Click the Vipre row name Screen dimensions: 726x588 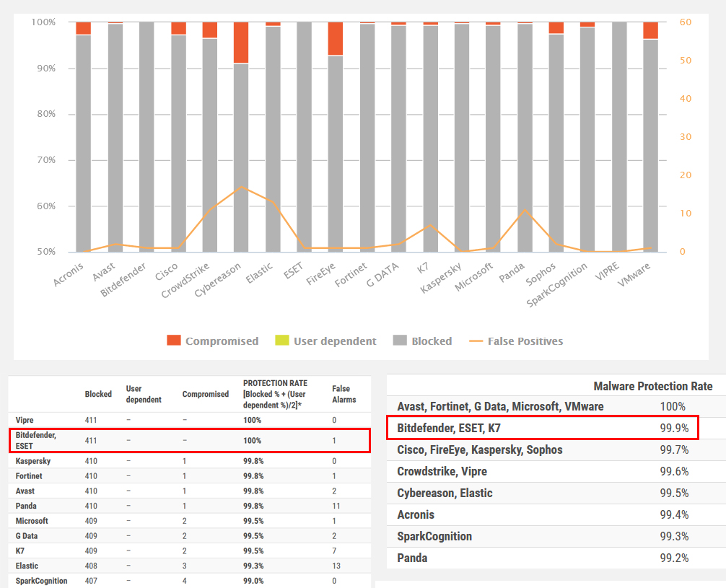[25, 420]
